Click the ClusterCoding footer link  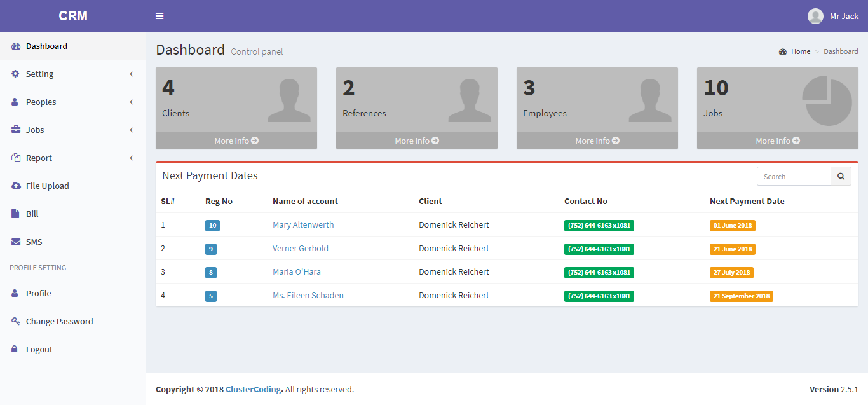[x=253, y=389]
